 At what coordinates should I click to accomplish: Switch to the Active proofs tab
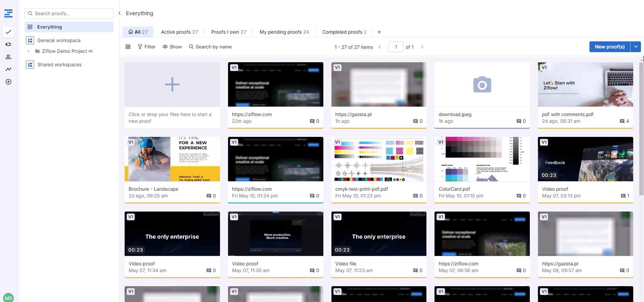point(179,32)
